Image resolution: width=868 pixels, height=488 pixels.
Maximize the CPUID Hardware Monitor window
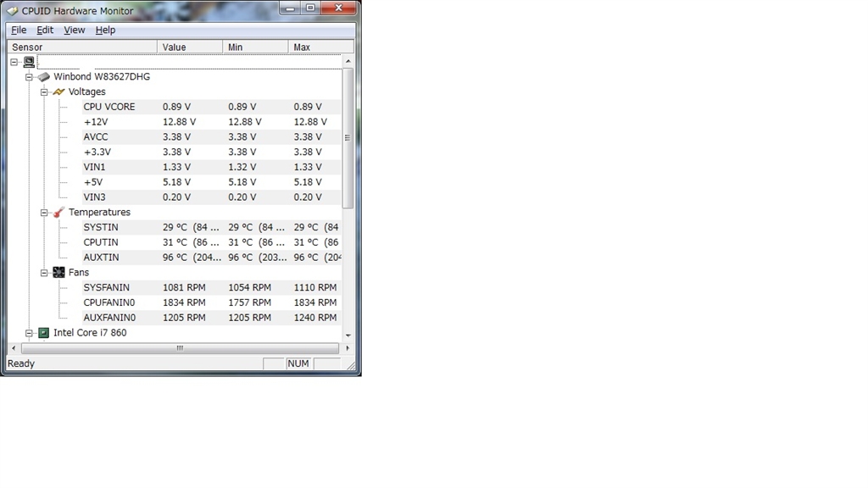click(x=310, y=8)
